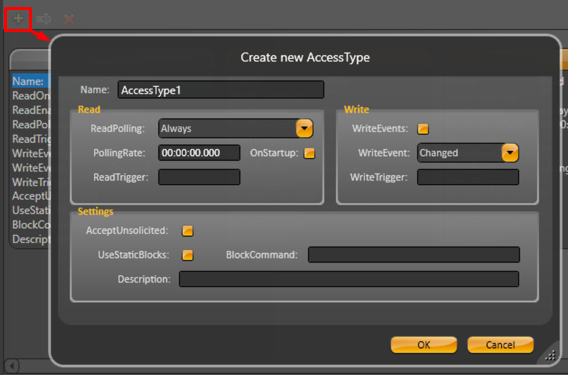This screenshot has height=375, width=568.
Task: Click the dialog resize grip icon
Action: 550,356
